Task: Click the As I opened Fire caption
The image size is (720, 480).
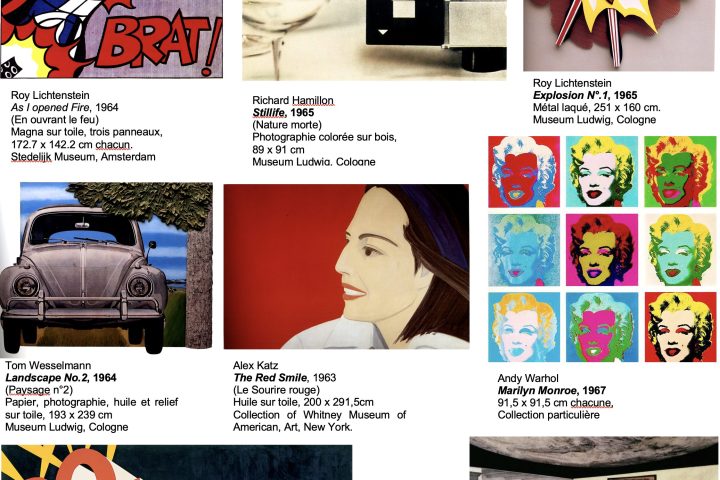Action: 65,107
